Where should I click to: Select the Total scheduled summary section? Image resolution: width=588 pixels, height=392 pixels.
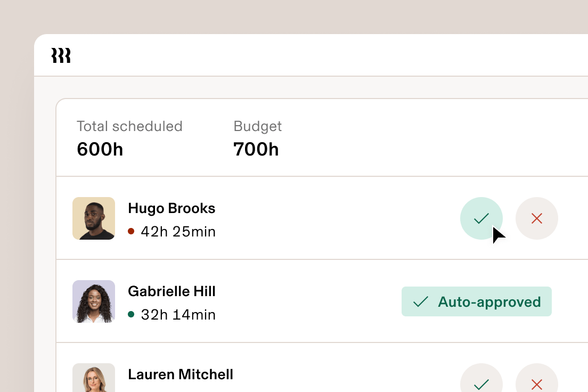(x=130, y=137)
